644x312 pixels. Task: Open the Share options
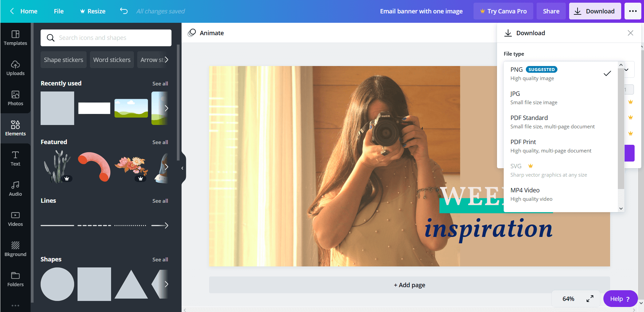(551, 11)
